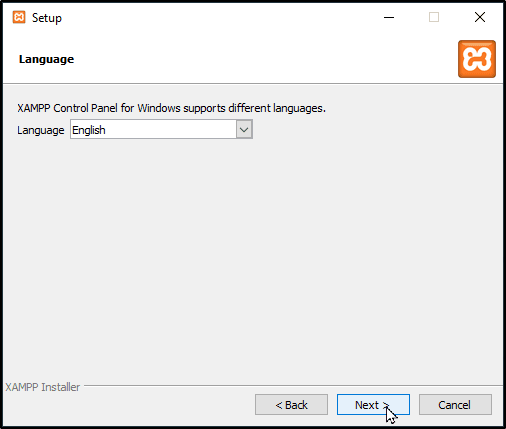
Task: Click the bold 'Language' heading
Action: (46, 59)
